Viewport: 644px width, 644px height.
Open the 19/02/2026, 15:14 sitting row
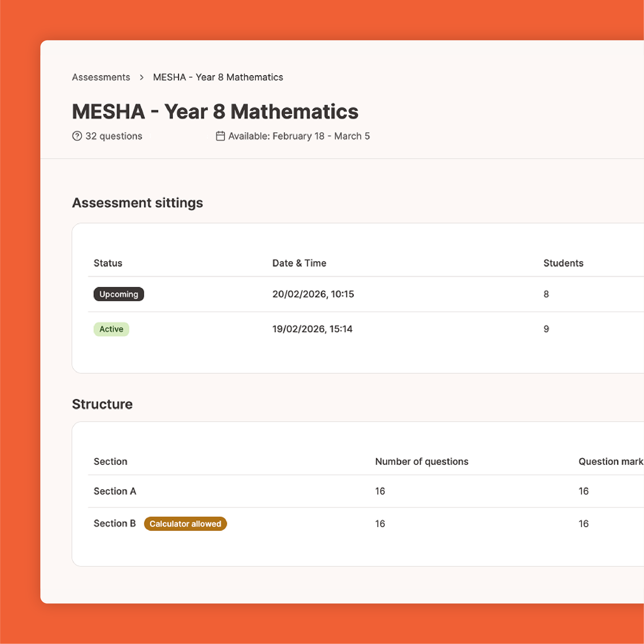[312, 329]
